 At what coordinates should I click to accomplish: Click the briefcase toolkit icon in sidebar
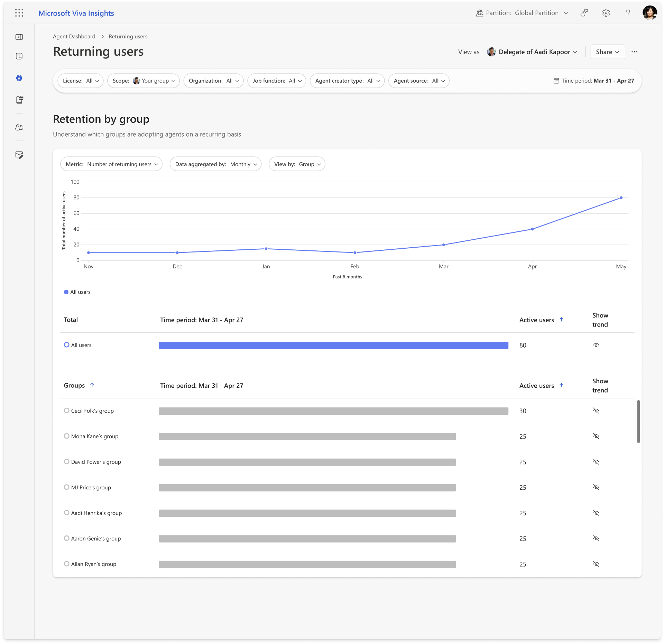tap(20, 100)
